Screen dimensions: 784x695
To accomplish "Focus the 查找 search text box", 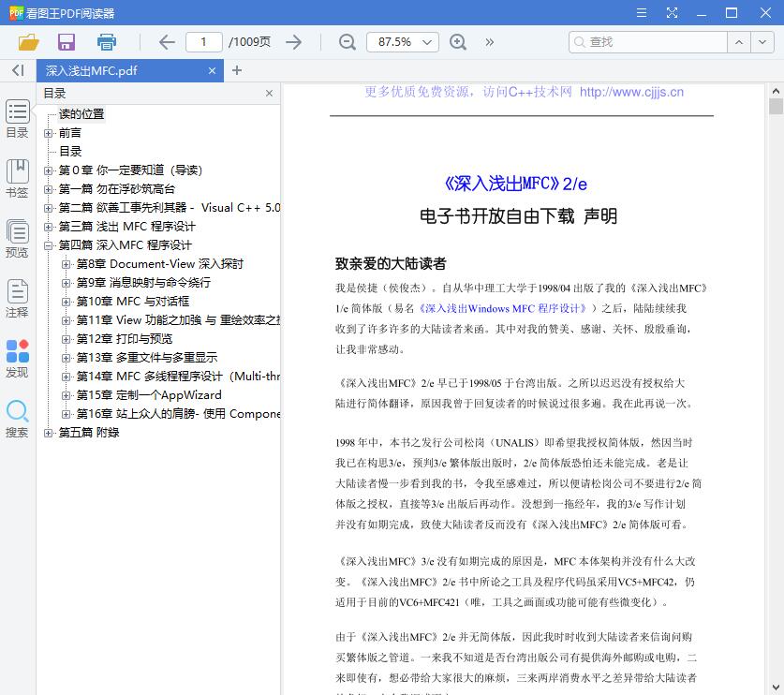I will 648,42.
